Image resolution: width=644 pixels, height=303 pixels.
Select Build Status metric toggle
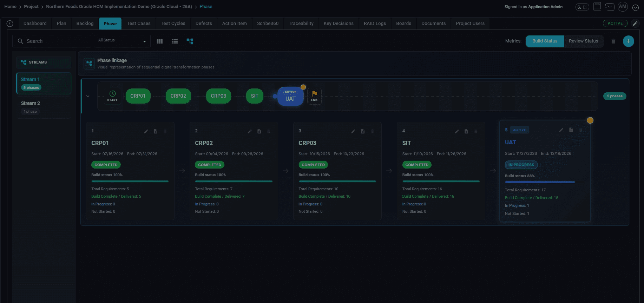[545, 41]
